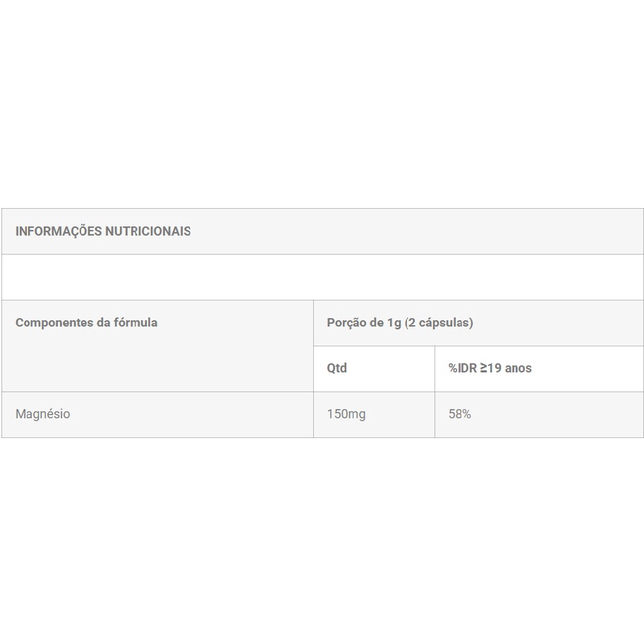Select the Magnésio row label
Image resolution: width=644 pixels, height=644 pixels.
(43, 414)
